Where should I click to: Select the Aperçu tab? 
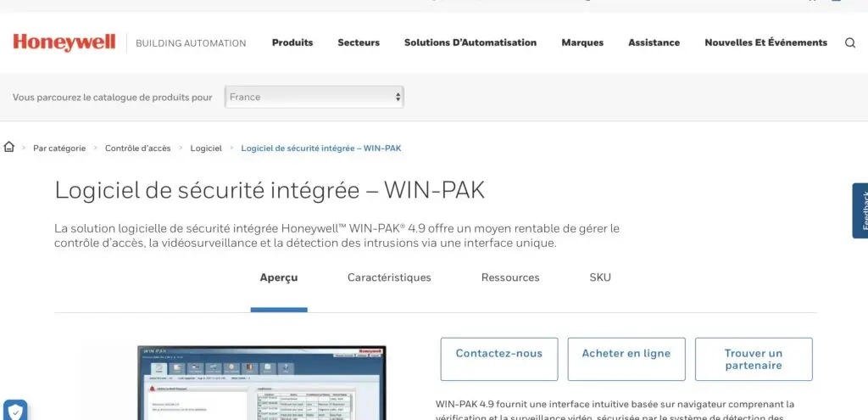pyautogui.click(x=278, y=277)
